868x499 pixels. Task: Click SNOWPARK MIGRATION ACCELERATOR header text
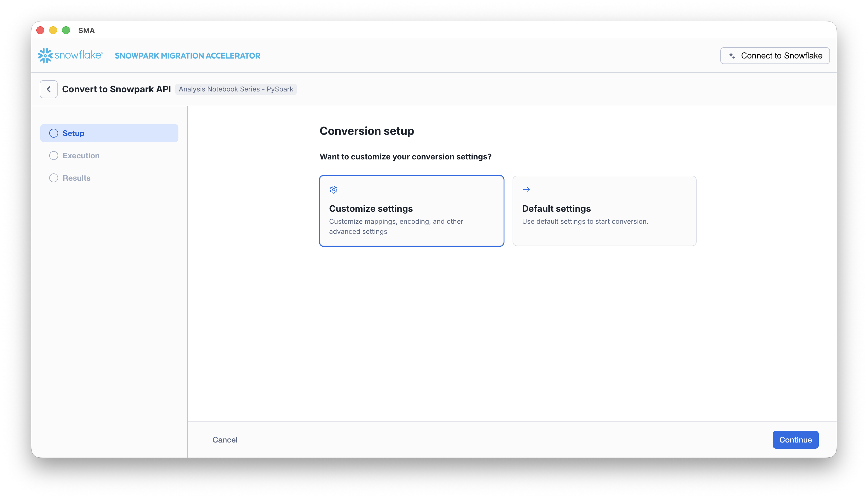[188, 55]
